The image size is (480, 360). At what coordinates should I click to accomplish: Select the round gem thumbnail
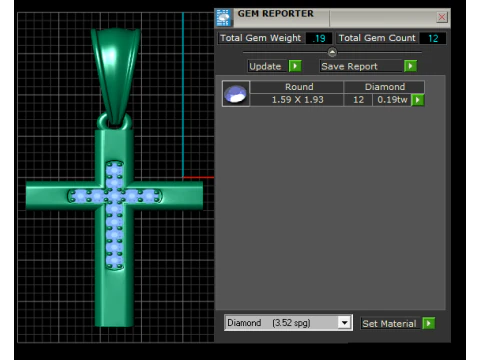[x=236, y=93]
